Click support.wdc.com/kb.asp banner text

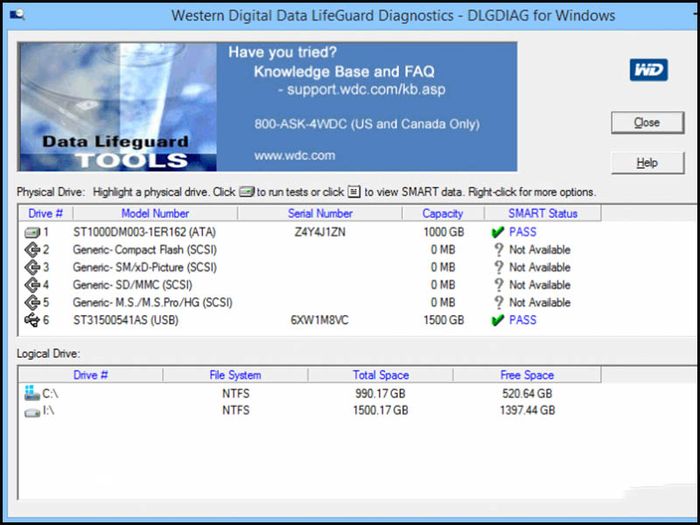(x=366, y=90)
